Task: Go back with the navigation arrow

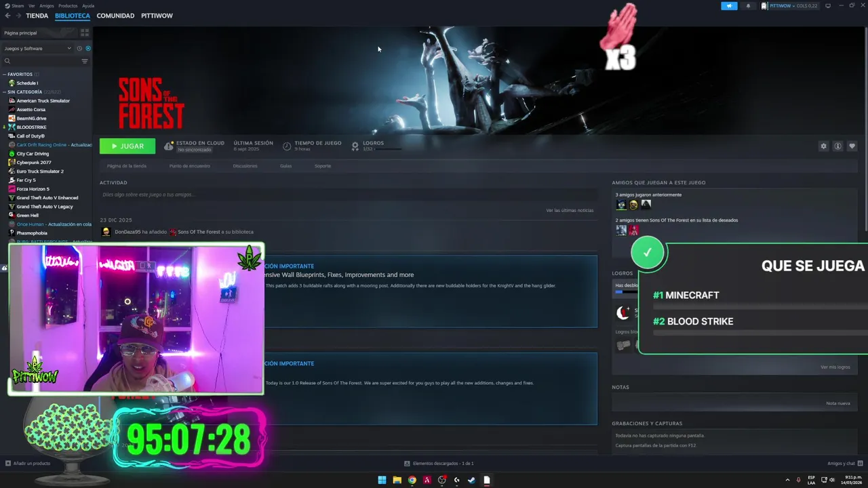Action: tap(7, 16)
